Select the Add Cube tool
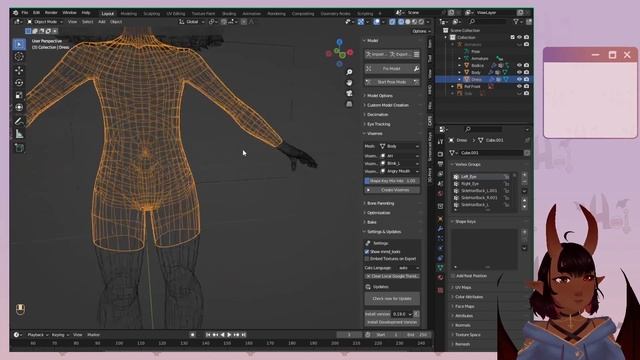 pyautogui.click(x=19, y=147)
